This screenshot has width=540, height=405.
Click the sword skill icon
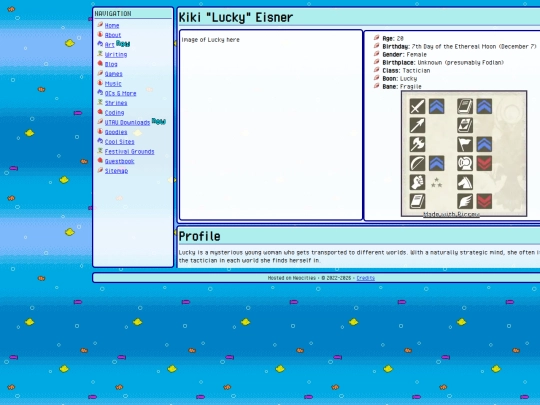pos(417,106)
